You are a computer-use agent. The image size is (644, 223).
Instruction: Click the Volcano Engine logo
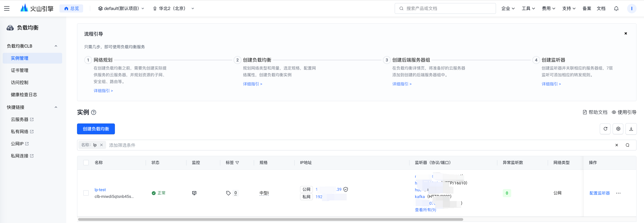click(37, 8)
